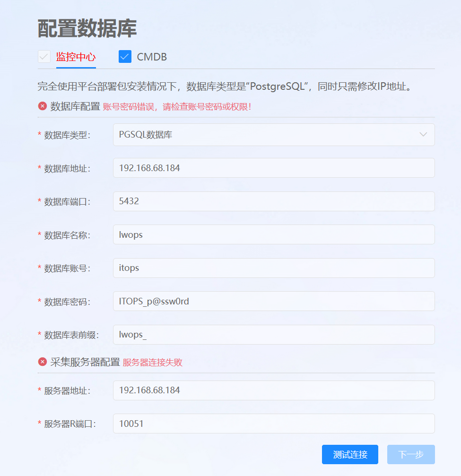This screenshot has height=476, width=461.
Task: Focus the 数据库表前缀 field with lwops_
Action: [x=274, y=335]
